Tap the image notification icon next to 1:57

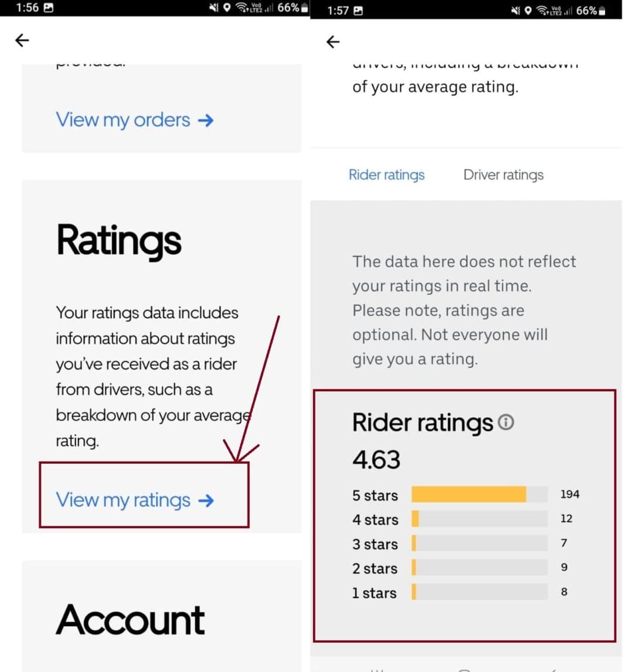pyautogui.click(x=359, y=11)
